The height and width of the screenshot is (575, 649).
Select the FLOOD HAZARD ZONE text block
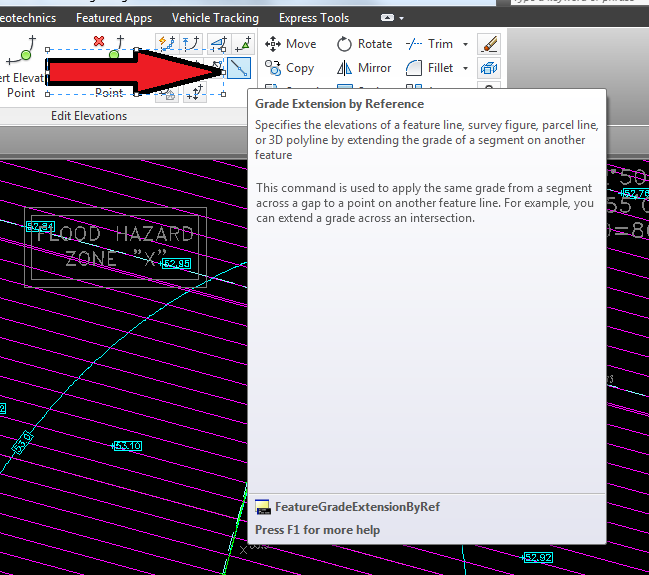[x=115, y=247]
